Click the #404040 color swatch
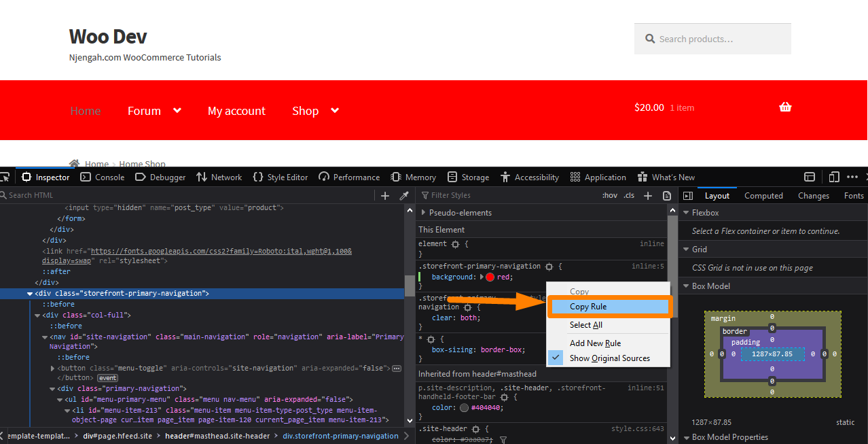The width and height of the screenshot is (868, 444). point(464,408)
